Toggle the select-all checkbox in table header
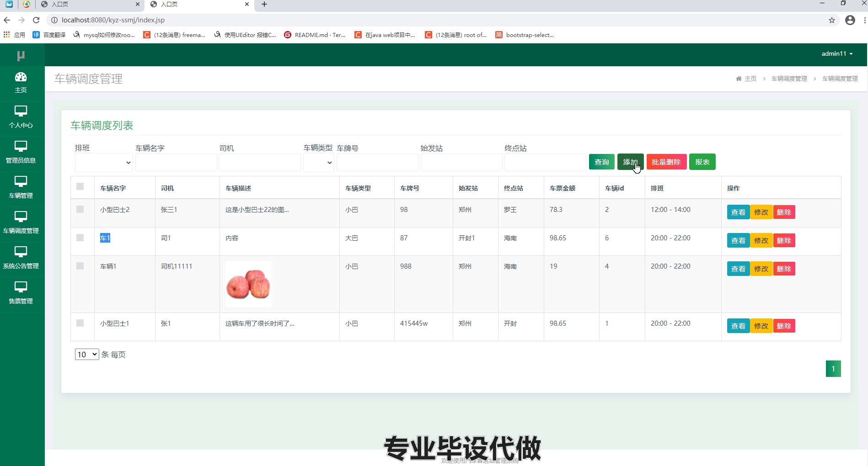The width and height of the screenshot is (868, 466). (x=81, y=187)
